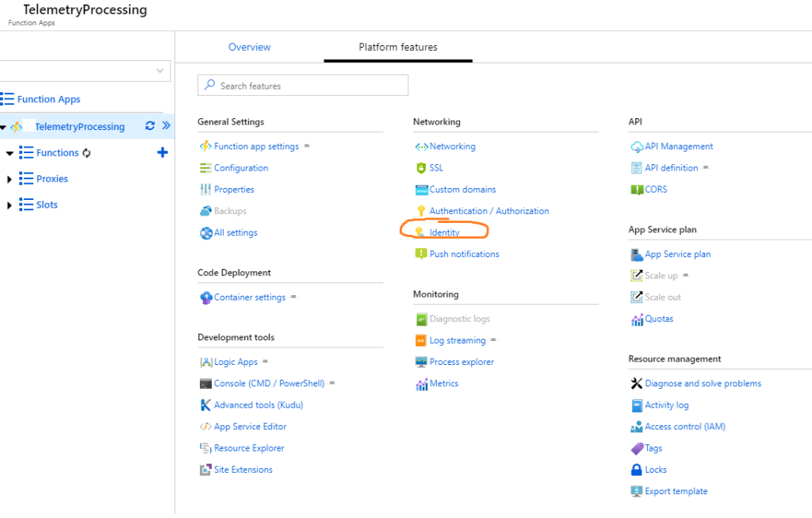812x518 pixels.
Task: Click the Kudu advanced tools icon
Action: (x=205, y=405)
